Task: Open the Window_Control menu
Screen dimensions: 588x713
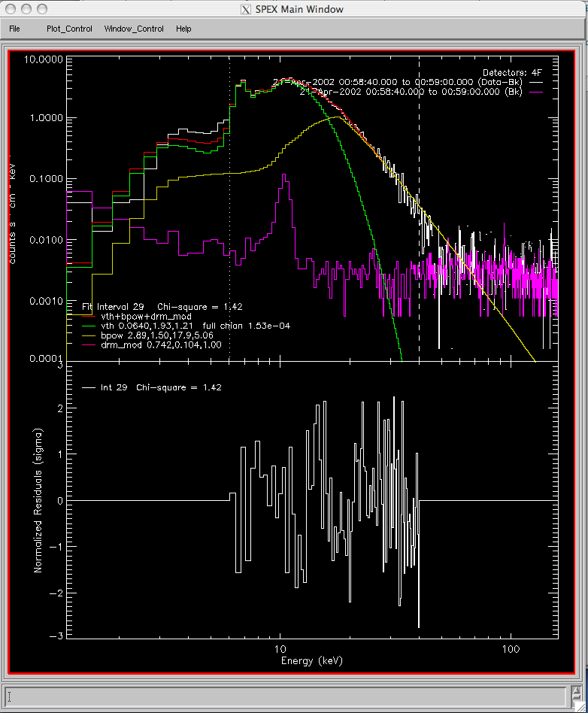Action: coord(134,29)
